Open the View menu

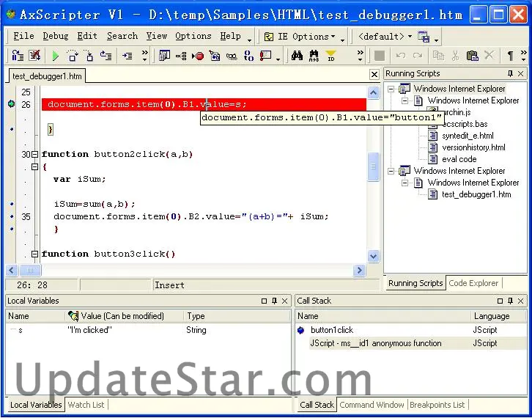point(156,36)
